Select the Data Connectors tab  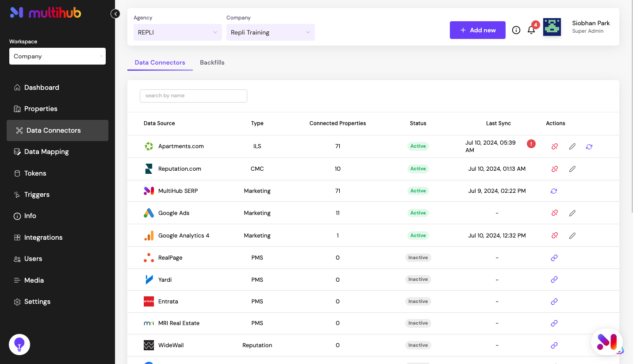(x=160, y=62)
